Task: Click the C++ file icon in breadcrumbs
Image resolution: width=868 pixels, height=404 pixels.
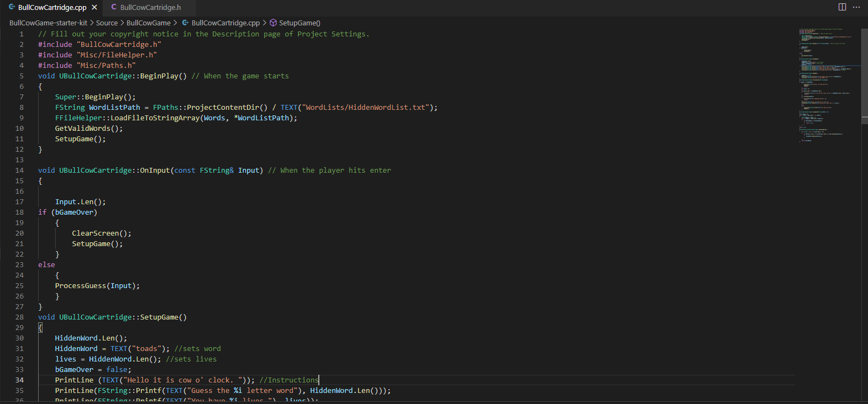Action: point(186,23)
